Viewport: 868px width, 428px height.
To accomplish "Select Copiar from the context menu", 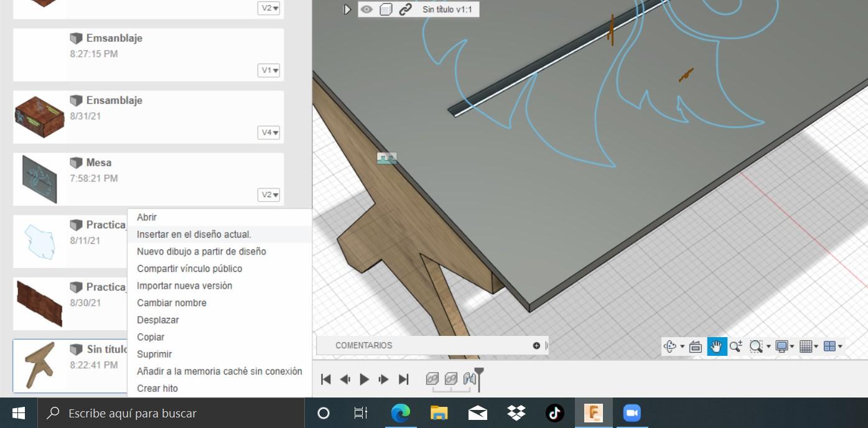I will tap(151, 337).
